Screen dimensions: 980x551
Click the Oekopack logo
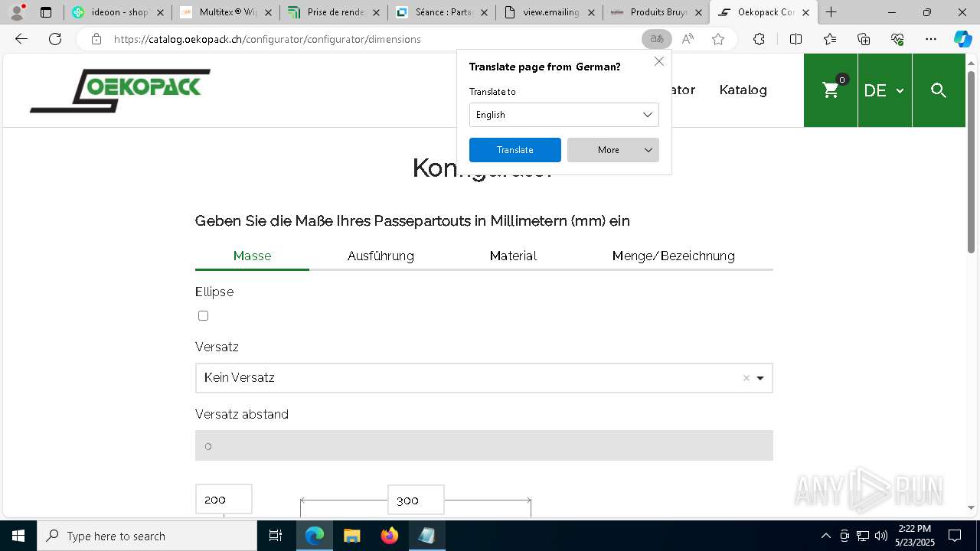(120, 90)
